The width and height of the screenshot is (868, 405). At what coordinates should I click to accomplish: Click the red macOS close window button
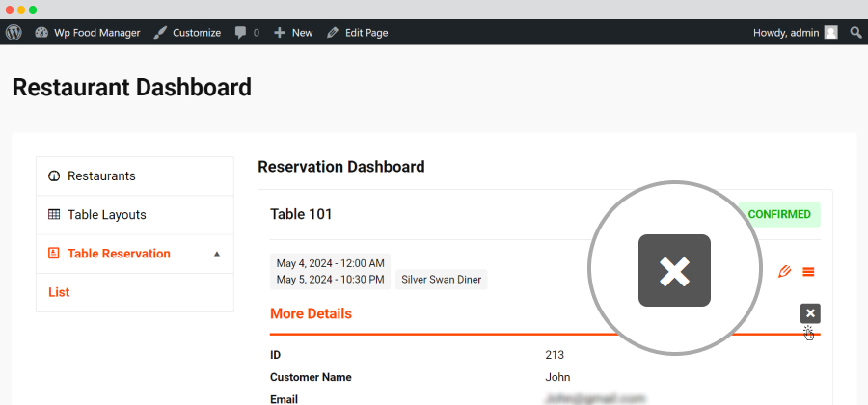[x=10, y=10]
